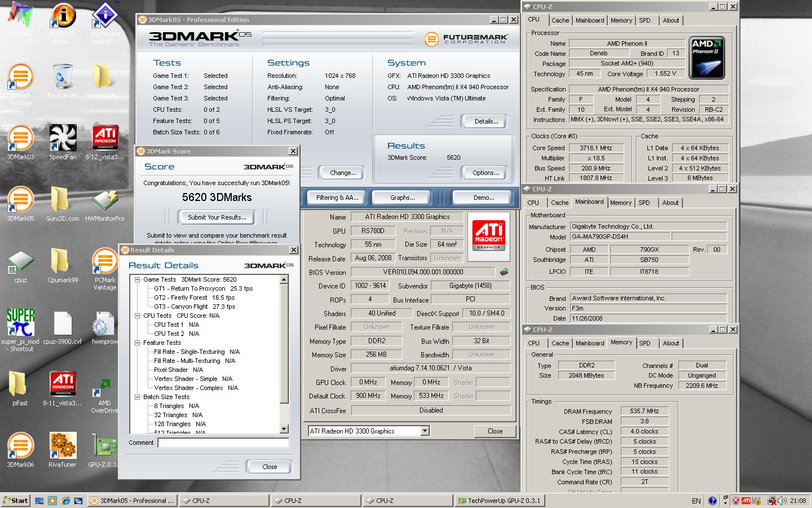The width and height of the screenshot is (812, 508).
Task: Click the blue help question-mark tray icon
Action: coord(712,501)
